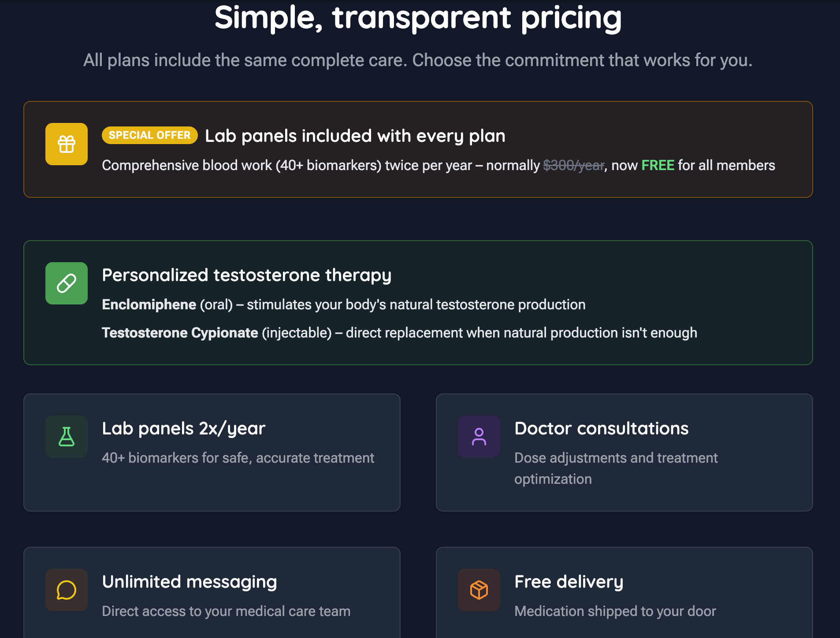The image size is (840, 638).
Task: Click the yellow chat bubble icon
Action: pyautogui.click(x=67, y=590)
